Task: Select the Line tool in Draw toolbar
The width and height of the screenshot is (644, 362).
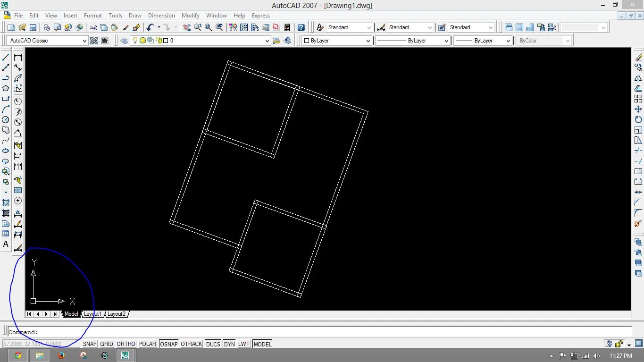Action: pyautogui.click(x=6, y=57)
